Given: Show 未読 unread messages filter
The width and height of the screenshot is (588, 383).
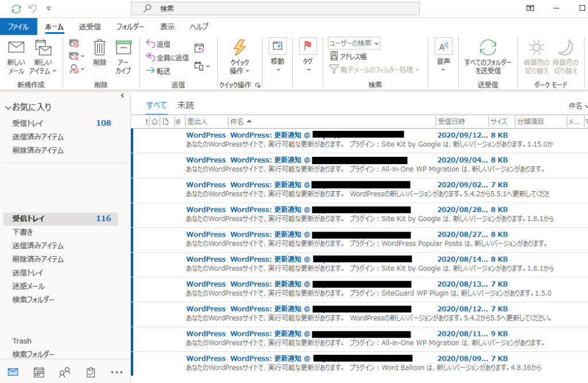Looking at the screenshot, I should (185, 106).
